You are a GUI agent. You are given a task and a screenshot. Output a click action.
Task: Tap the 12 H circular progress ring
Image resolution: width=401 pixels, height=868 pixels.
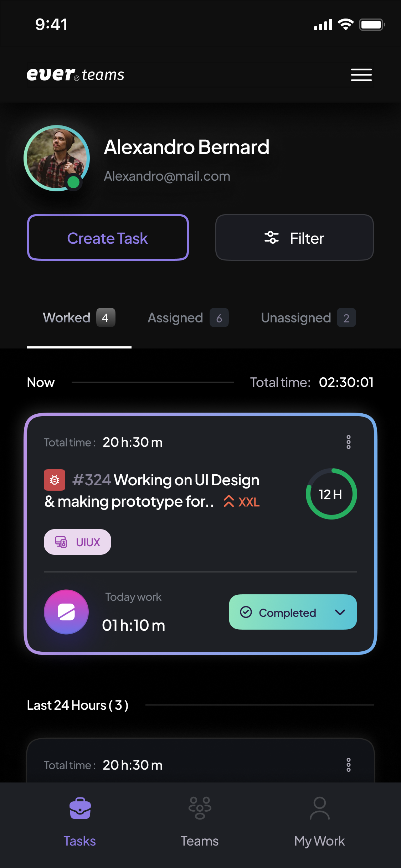[x=331, y=494]
